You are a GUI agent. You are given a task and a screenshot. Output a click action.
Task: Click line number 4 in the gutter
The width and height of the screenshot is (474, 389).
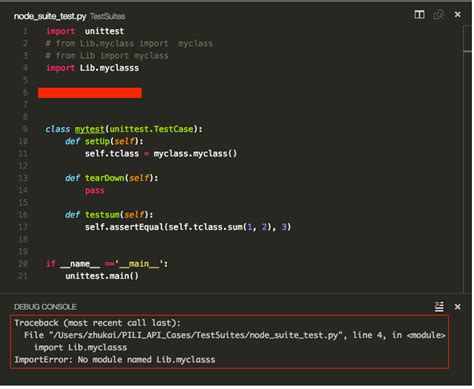(x=25, y=68)
